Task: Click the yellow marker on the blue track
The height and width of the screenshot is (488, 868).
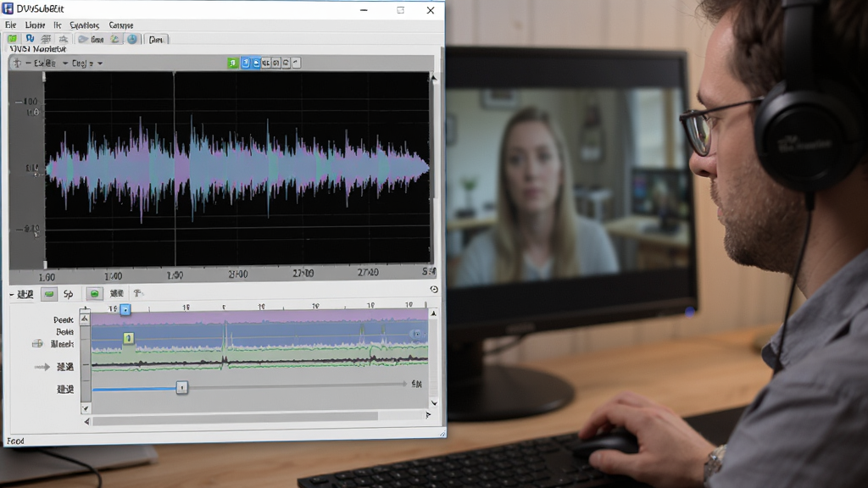Action: [x=129, y=338]
